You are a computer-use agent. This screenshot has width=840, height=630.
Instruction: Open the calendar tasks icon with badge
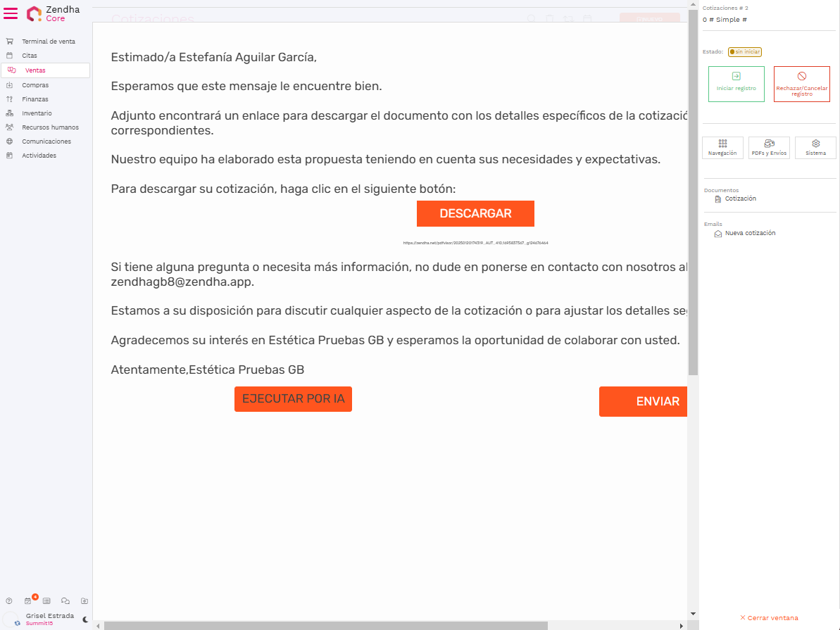click(x=28, y=600)
